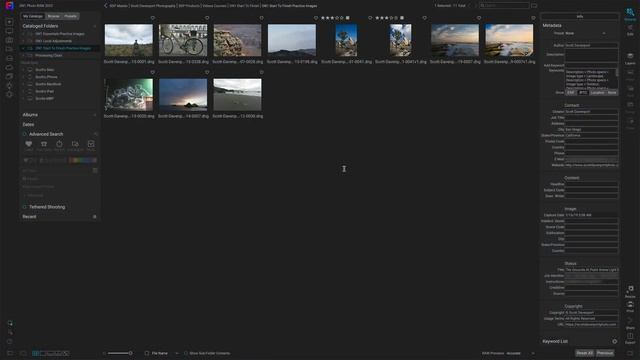
Task: Click the ON1 Photo RAW app logo
Action: (9, 6)
